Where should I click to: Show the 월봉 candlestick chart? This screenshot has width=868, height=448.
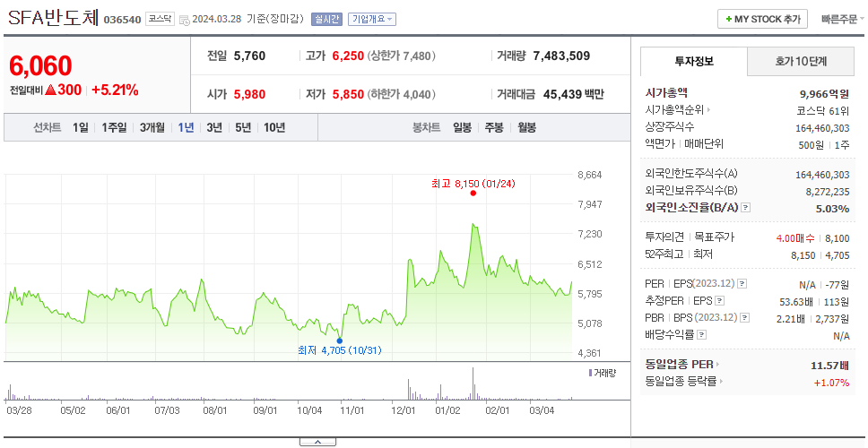tap(527, 128)
